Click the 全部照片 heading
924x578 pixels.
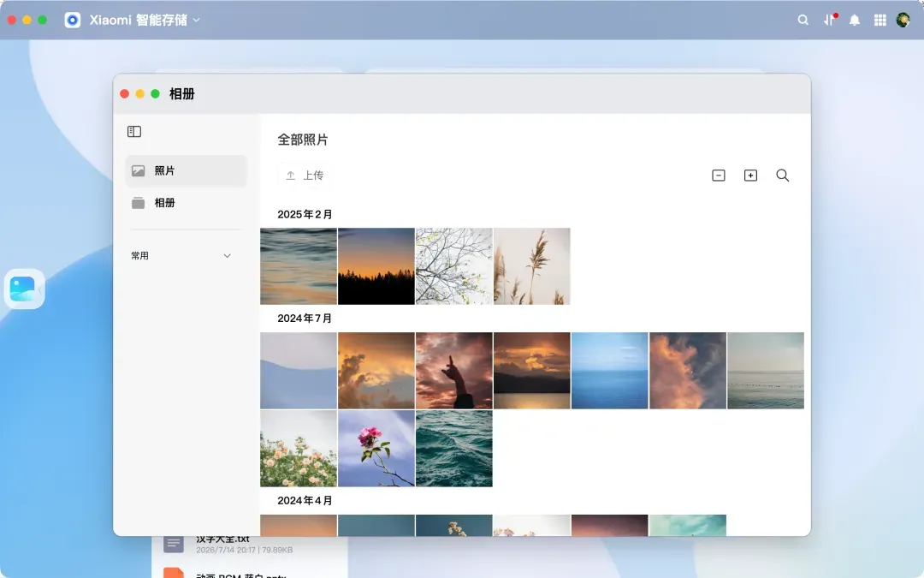pos(302,140)
